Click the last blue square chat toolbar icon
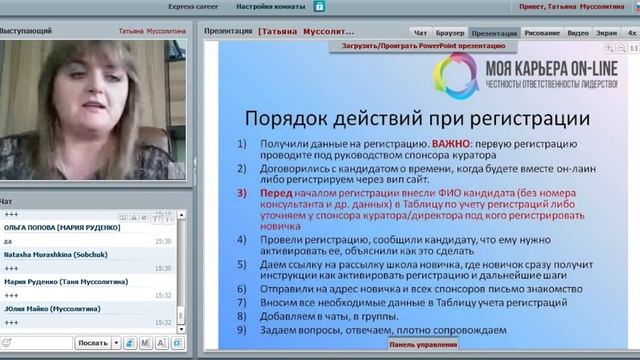 pos(178,343)
